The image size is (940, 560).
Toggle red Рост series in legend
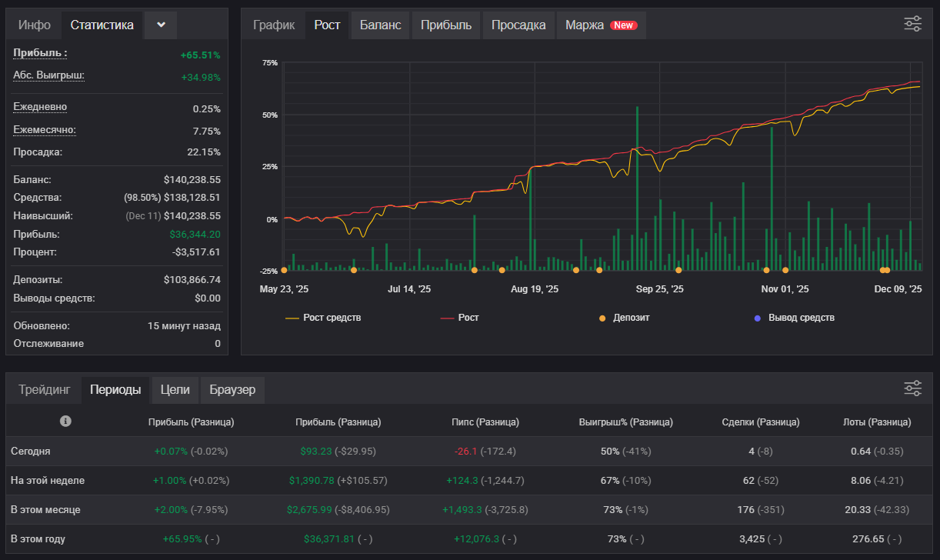(x=459, y=317)
